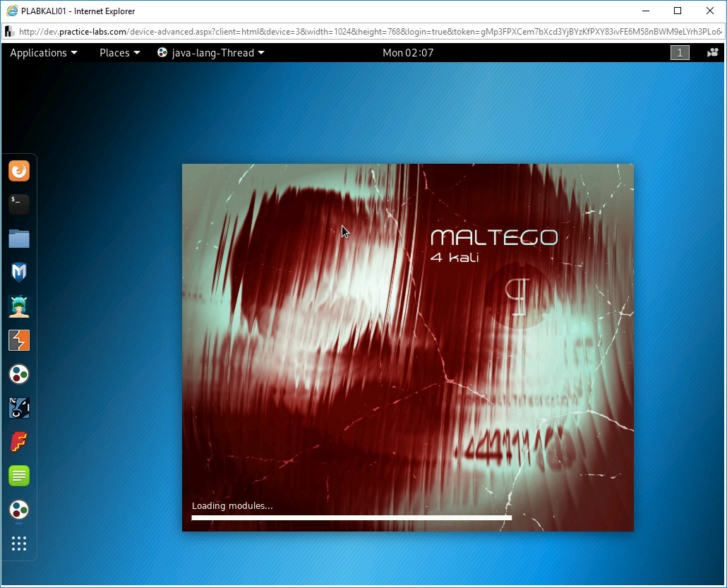Open the system status menu icon
Screen dimensions: 727x588
coord(712,53)
